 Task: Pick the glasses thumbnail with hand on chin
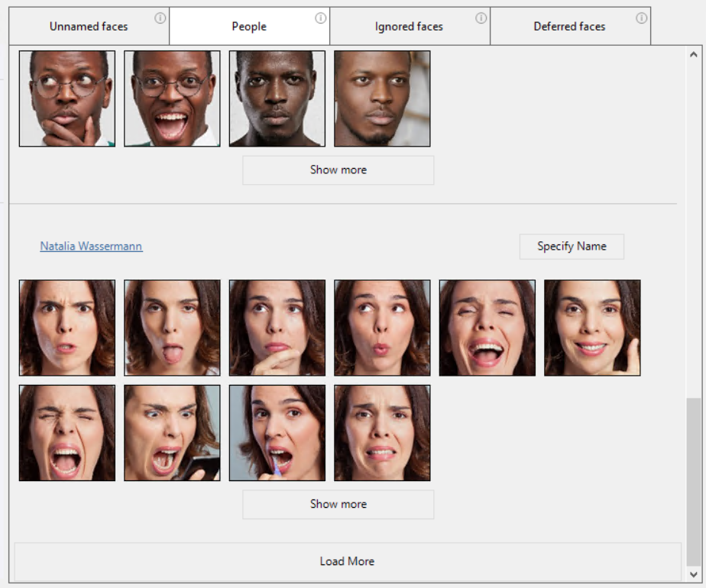click(67, 99)
